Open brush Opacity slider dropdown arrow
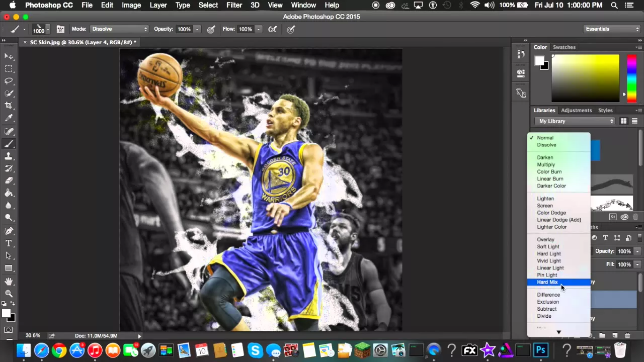The height and width of the screenshot is (362, 644). (197, 29)
